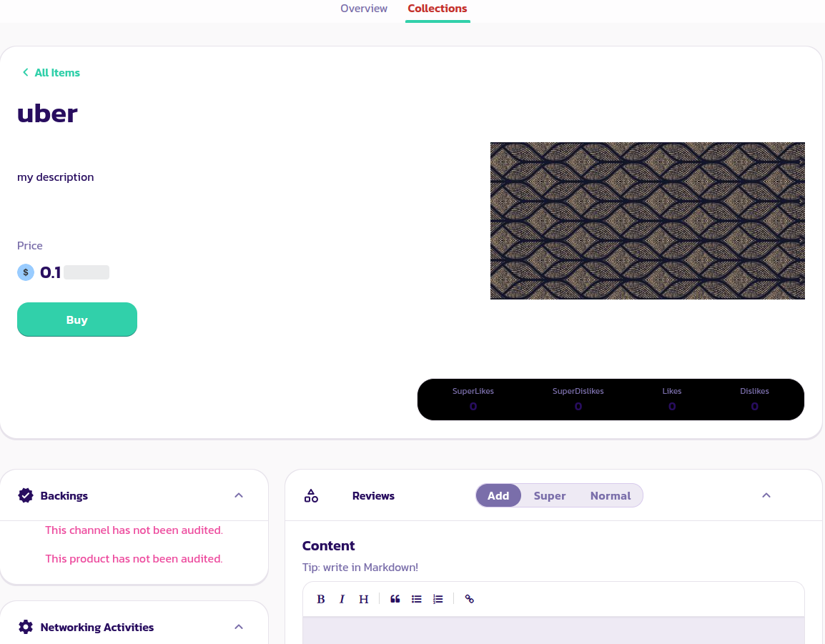
Task: Switch review mode to Normal
Action: 610,496
